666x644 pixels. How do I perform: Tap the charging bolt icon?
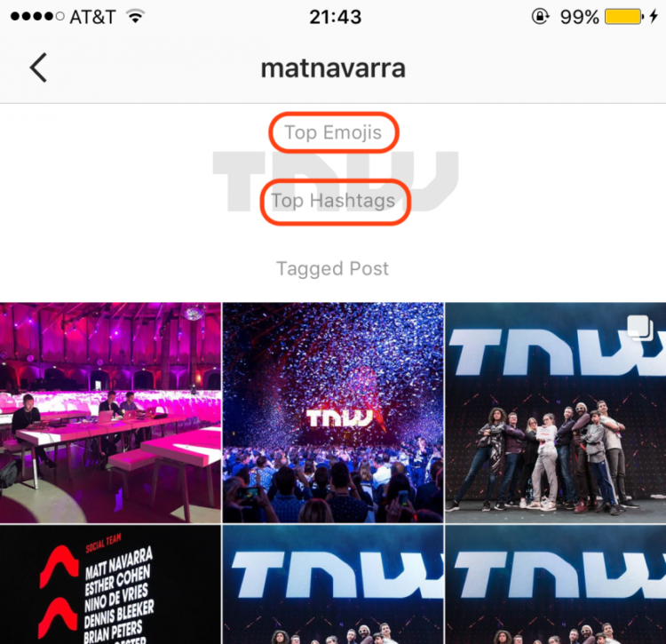[x=654, y=17]
